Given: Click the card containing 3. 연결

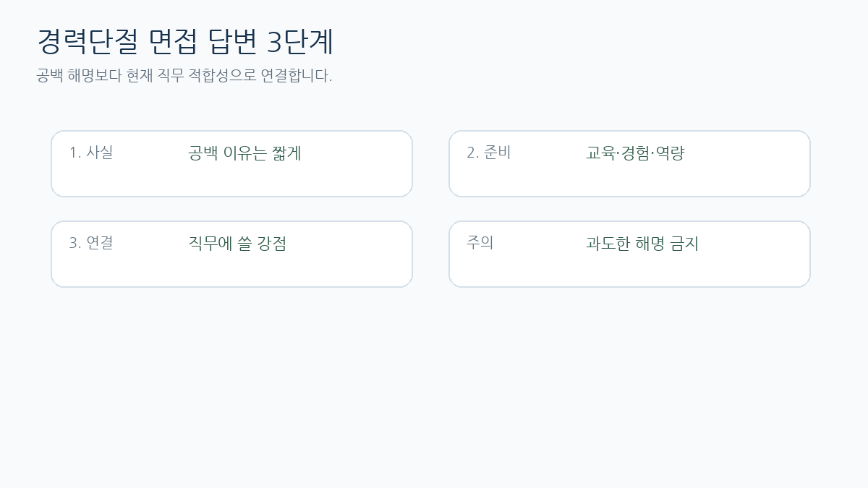Looking at the screenshot, I should coord(231,254).
